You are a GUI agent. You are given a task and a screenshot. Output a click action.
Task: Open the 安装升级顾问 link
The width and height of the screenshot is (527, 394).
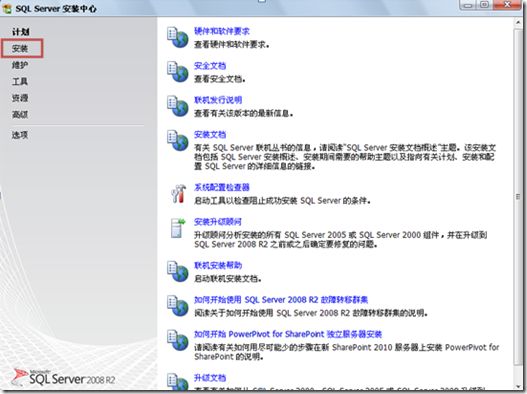pos(218,222)
